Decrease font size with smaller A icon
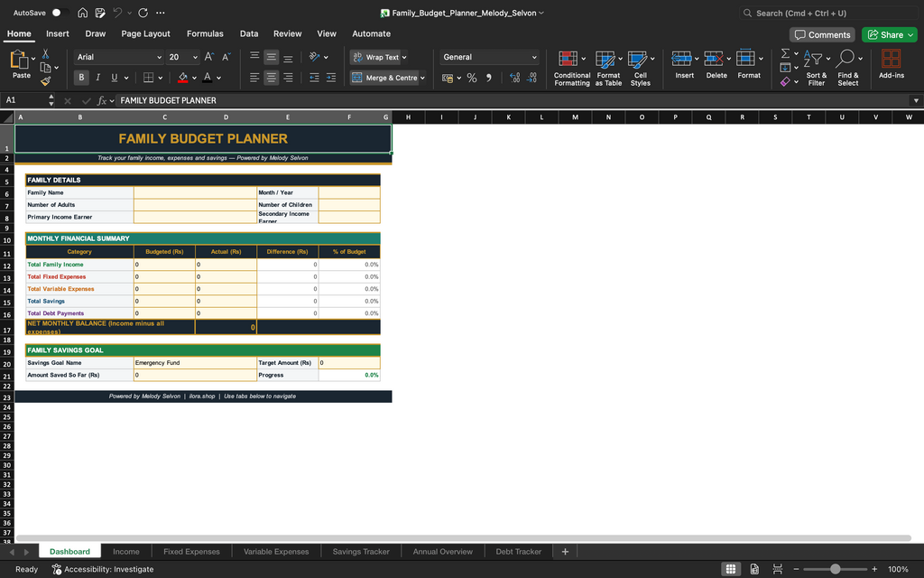This screenshot has height=578, width=924. [226, 57]
